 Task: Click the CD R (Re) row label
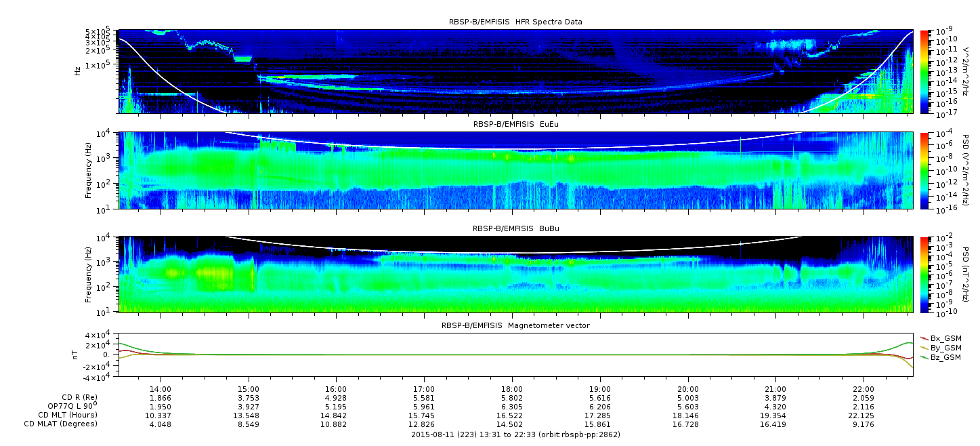(x=74, y=397)
